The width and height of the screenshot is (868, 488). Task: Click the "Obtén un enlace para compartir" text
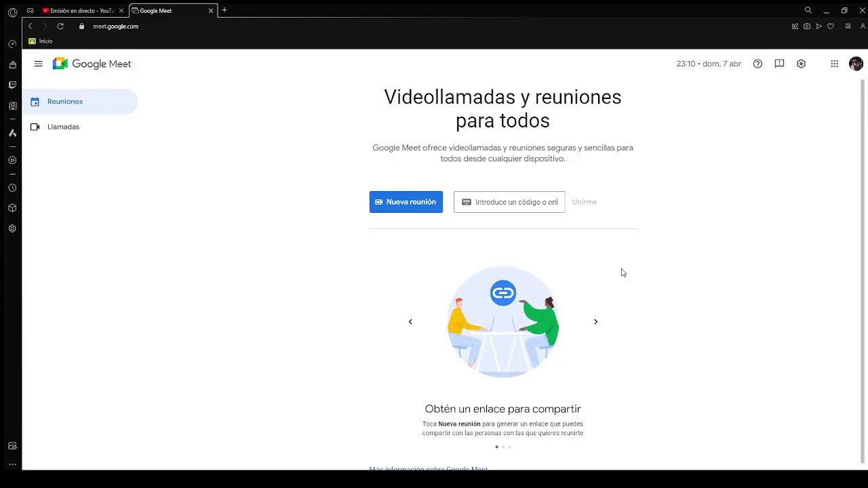click(502, 409)
